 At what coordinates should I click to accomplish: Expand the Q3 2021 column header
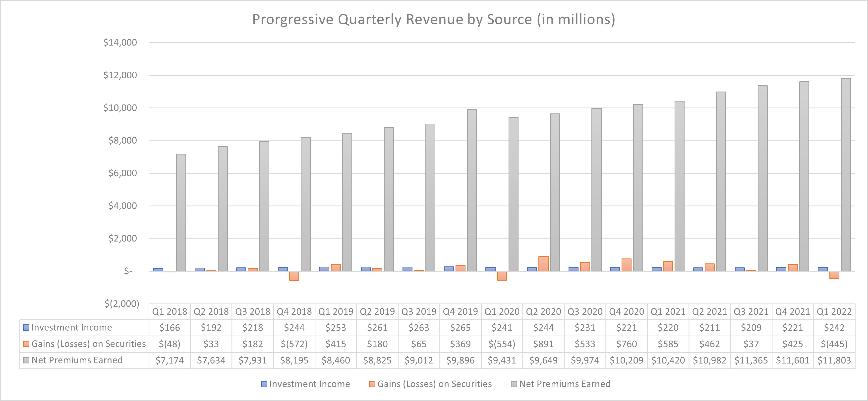click(x=751, y=311)
